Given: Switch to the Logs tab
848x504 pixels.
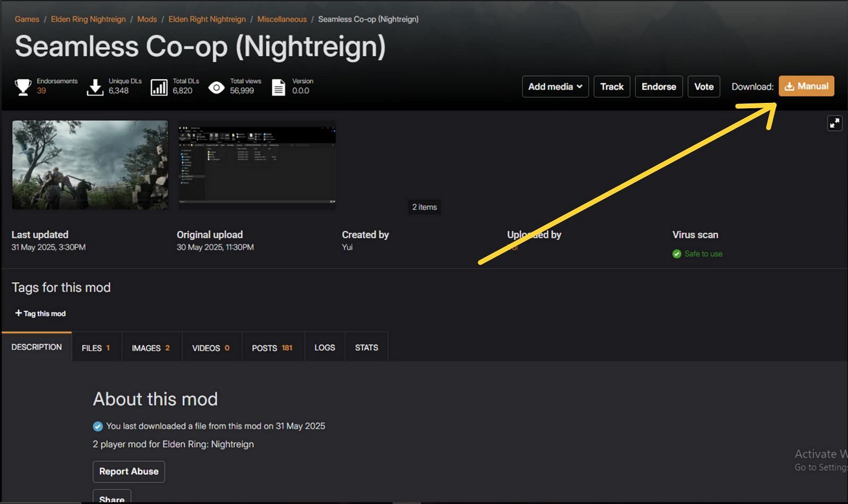Looking at the screenshot, I should [x=325, y=347].
